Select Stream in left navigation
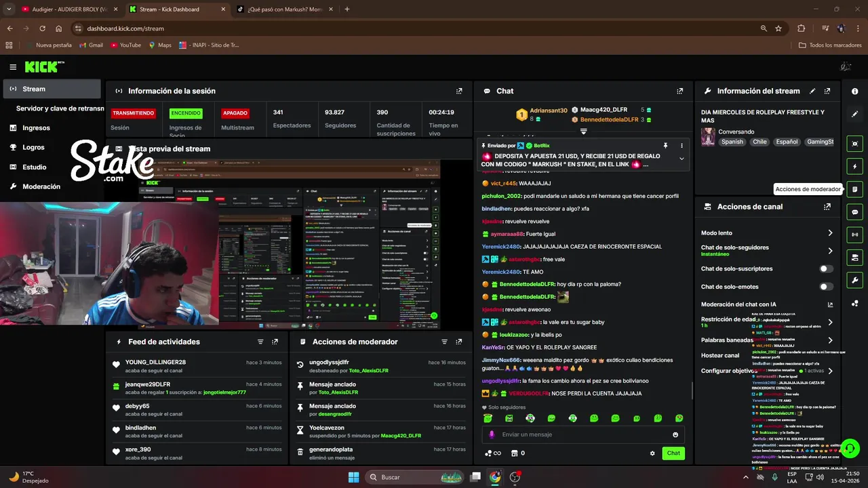Image resolution: width=868 pixels, height=488 pixels. click(52, 89)
